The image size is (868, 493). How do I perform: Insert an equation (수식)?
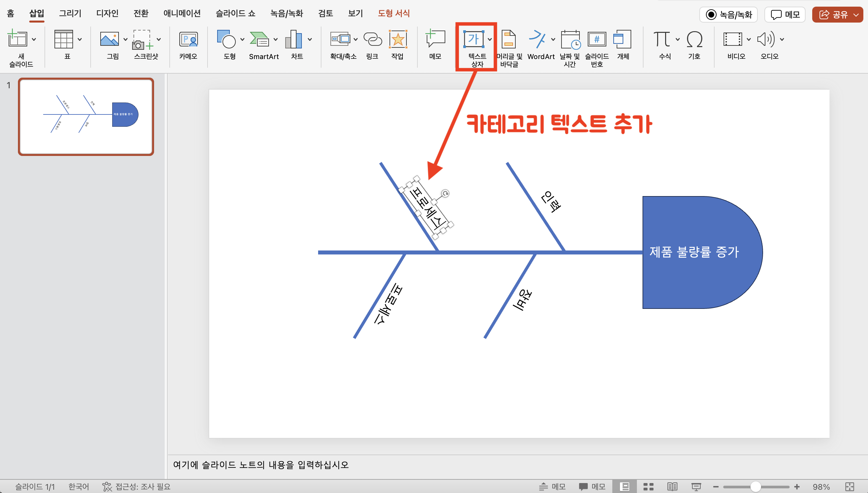[x=661, y=39]
